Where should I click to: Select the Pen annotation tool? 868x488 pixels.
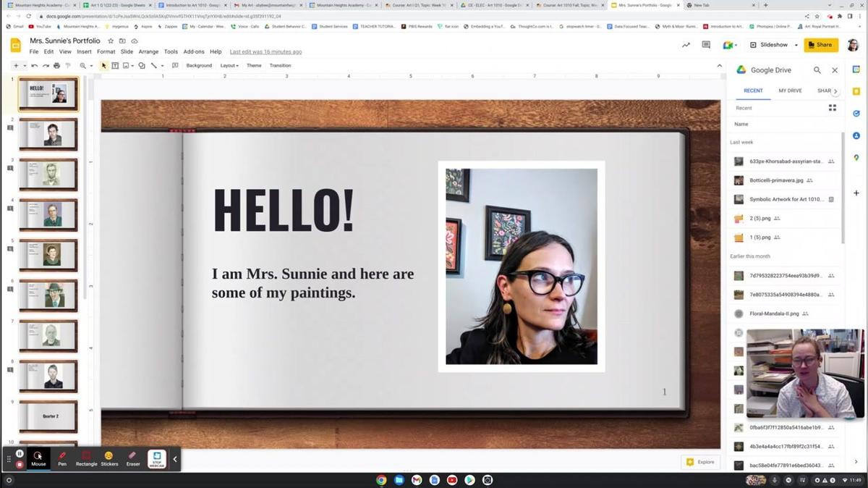(62, 458)
